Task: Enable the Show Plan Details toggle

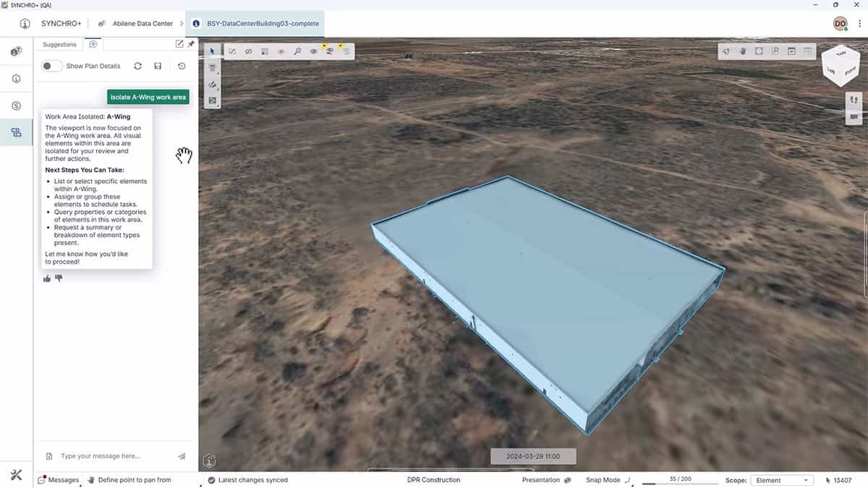Action: (x=51, y=65)
